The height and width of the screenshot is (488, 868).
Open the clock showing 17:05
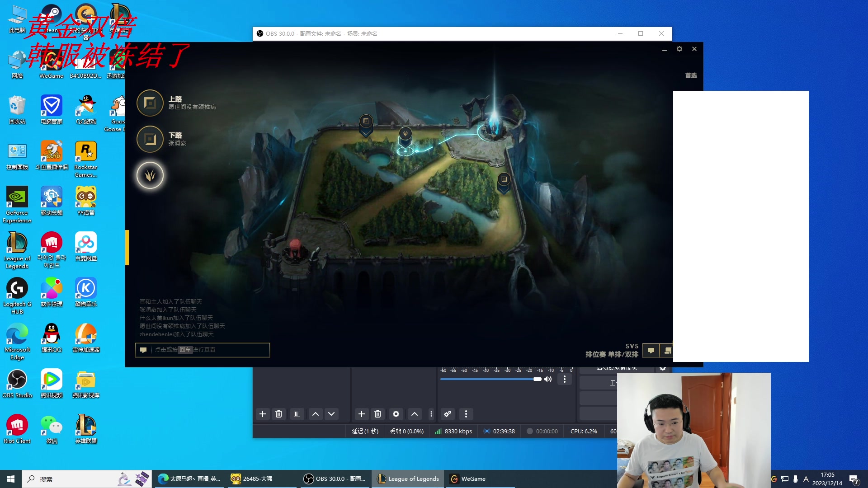[827, 479]
